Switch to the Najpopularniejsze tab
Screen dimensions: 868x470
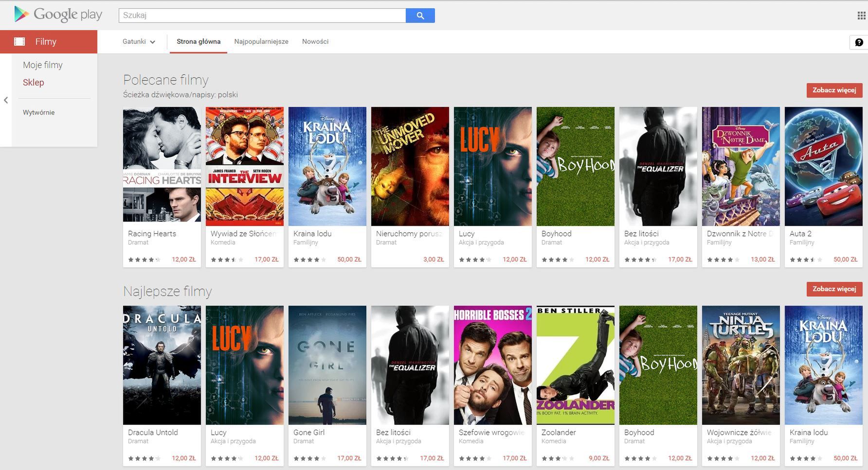[x=261, y=42]
